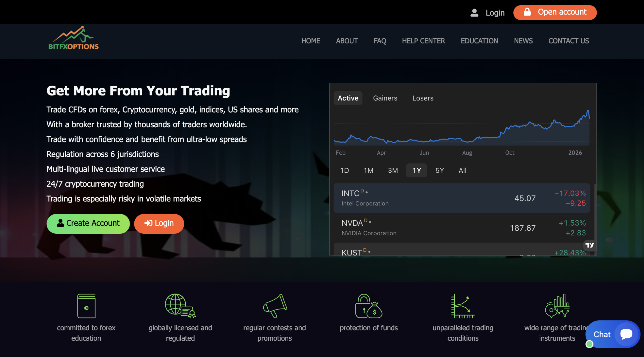Switch the chart to All time range
Screen dimensions: 644x357
tap(462, 170)
